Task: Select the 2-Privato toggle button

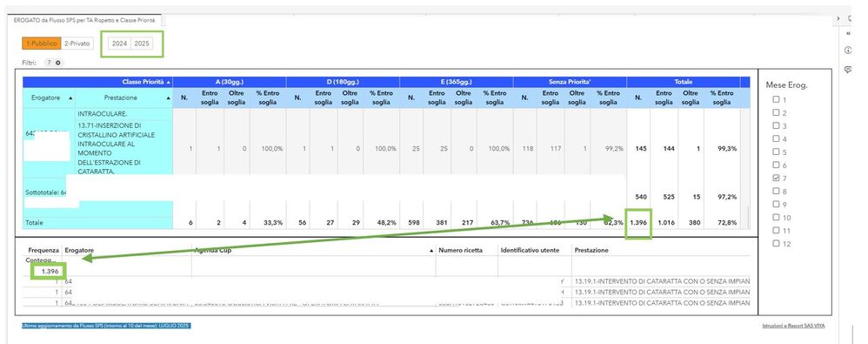Action: 77,44
